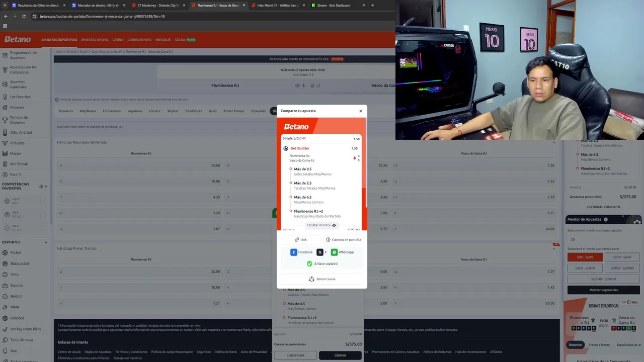The image size is (644, 362).
Task: Switch to Córners market tab
Action: coord(154,111)
